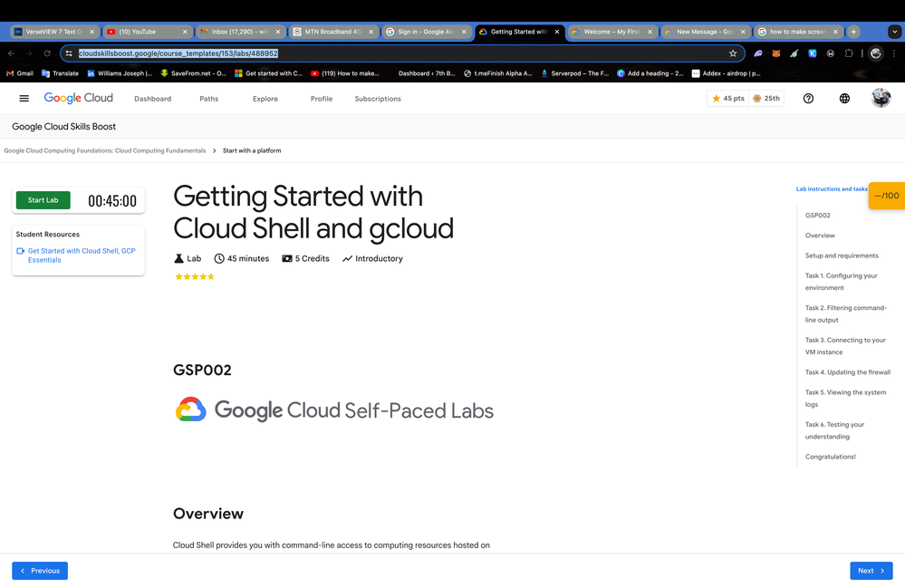Click the address bar URL field

click(x=401, y=53)
